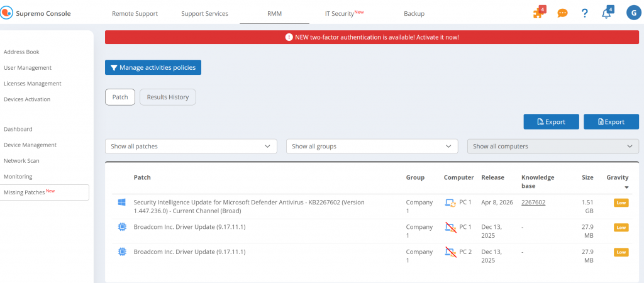Viewport: 644px width, 283px height.
Task: Click the 1.51 GB size value
Action: 587,207
